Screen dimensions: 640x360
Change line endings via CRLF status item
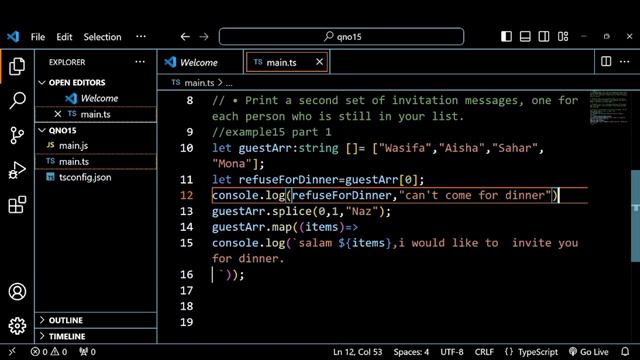pyautogui.click(x=484, y=352)
